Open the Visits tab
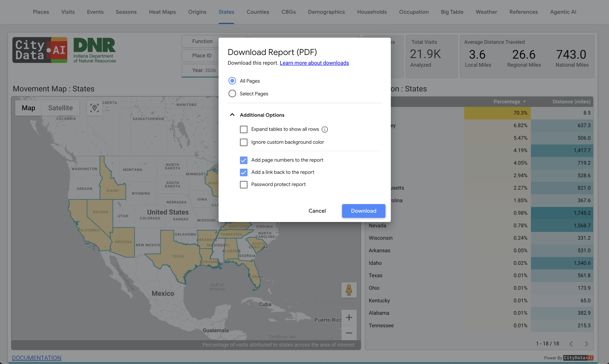 pos(68,12)
